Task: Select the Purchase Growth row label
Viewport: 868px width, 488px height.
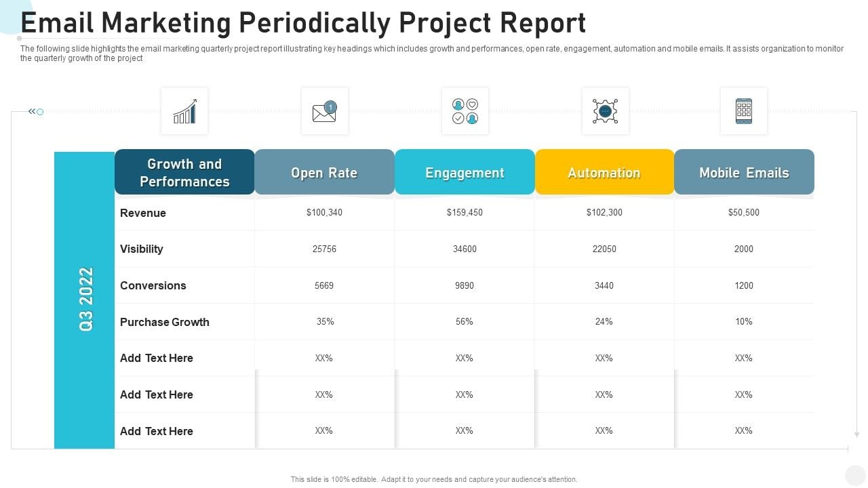Action: [x=165, y=322]
